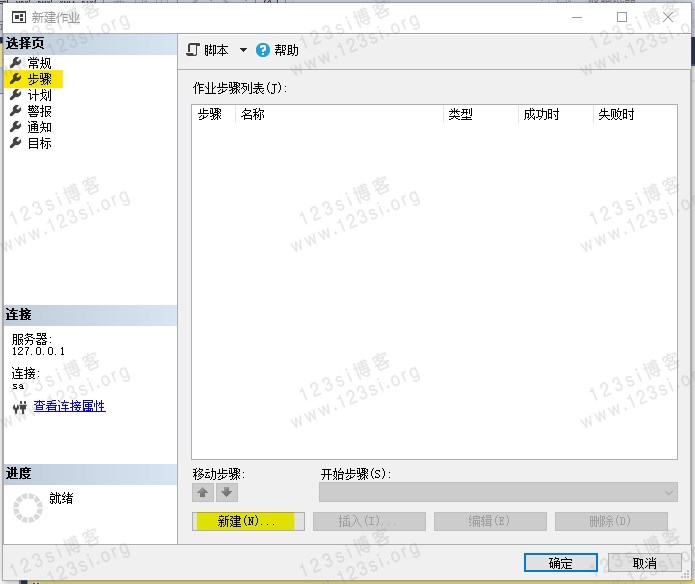Click the 新建作业 window title icon
The height and width of the screenshot is (584, 695).
point(19,17)
